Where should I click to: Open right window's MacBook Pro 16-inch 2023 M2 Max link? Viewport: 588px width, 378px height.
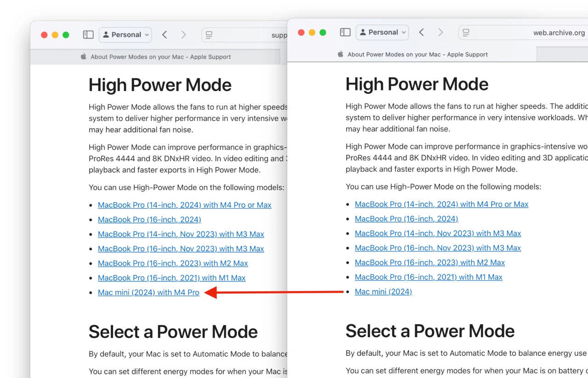(430, 263)
